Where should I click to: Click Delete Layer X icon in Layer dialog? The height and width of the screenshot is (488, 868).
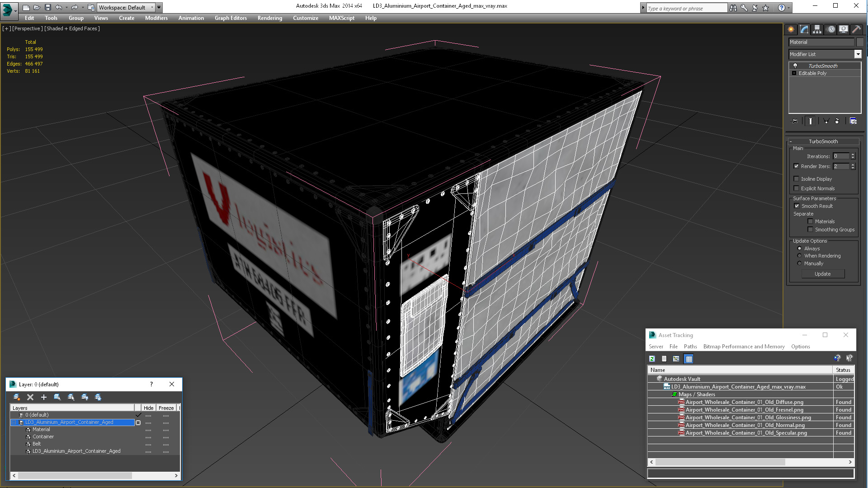pyautogui.click(x=30, y=397)
